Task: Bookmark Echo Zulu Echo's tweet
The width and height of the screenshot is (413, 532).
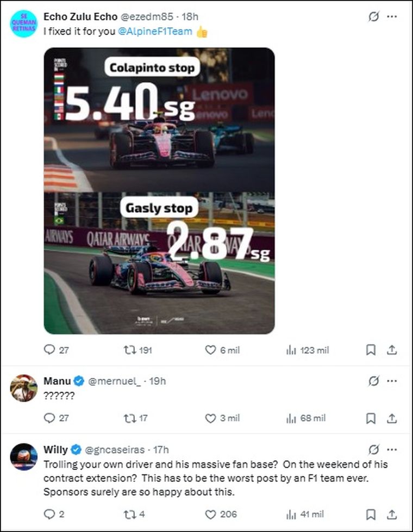Action: (371, 350)
